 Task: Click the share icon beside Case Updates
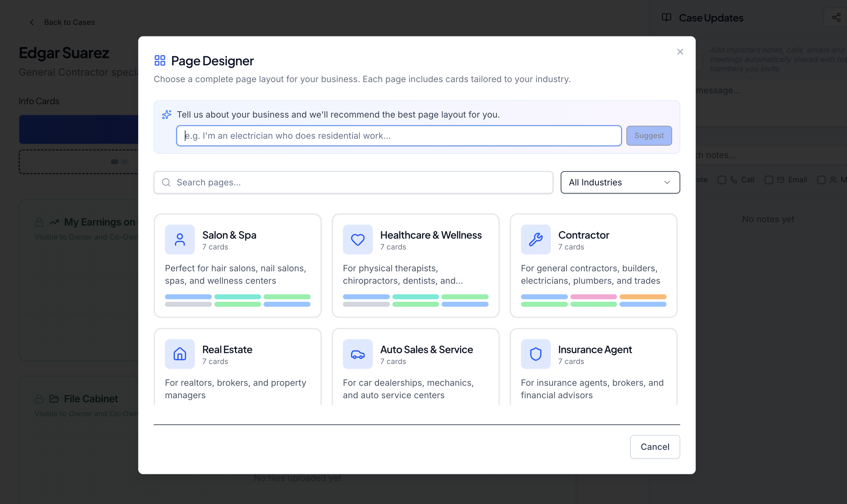(836, 18)
